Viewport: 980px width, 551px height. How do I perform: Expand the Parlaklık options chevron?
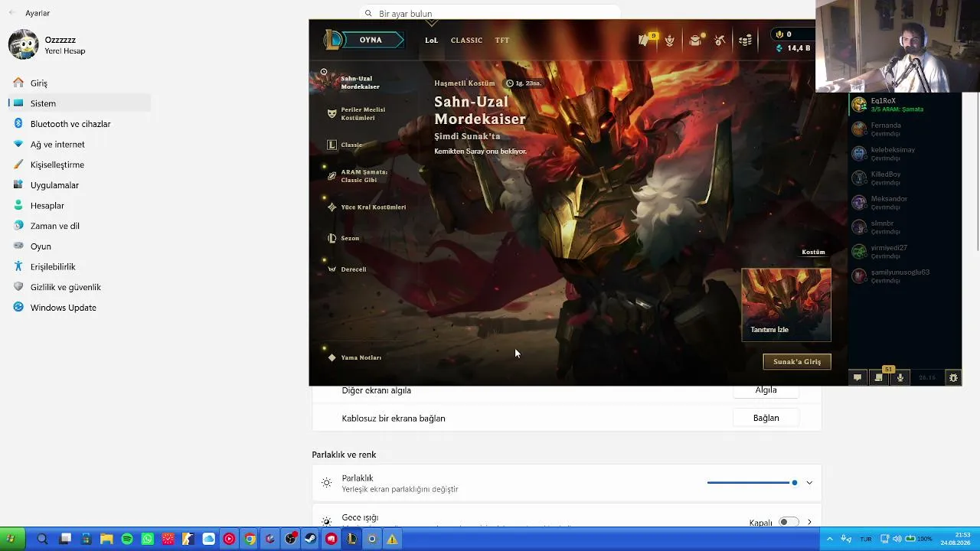click(809, 483)
